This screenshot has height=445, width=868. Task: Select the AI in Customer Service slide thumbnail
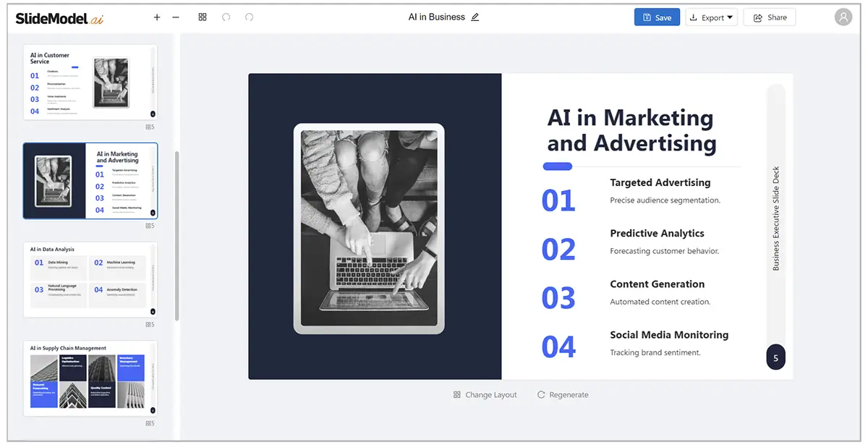coord(90,82)
